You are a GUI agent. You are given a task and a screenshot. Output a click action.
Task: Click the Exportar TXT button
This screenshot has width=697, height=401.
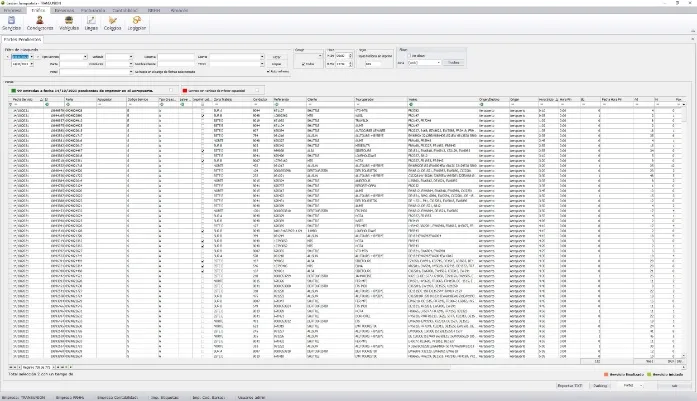pyautogui.click(x=569, y=385)
